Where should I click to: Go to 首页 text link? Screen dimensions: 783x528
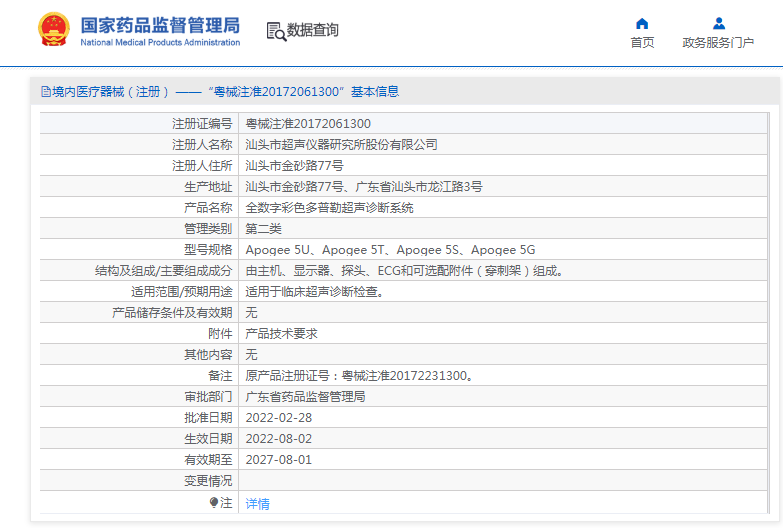coord(642,42)
